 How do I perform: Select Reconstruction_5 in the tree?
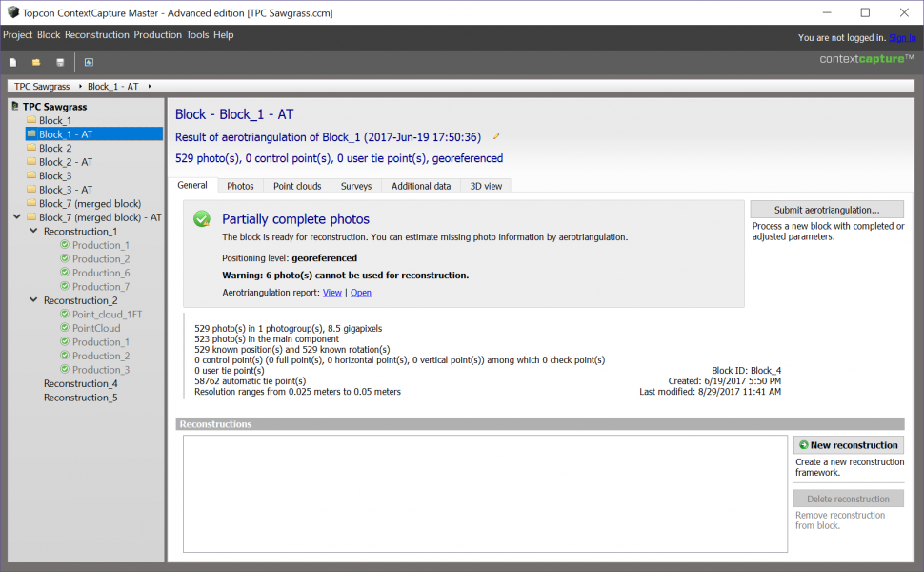pyautogui.click(x=80, y=398)
